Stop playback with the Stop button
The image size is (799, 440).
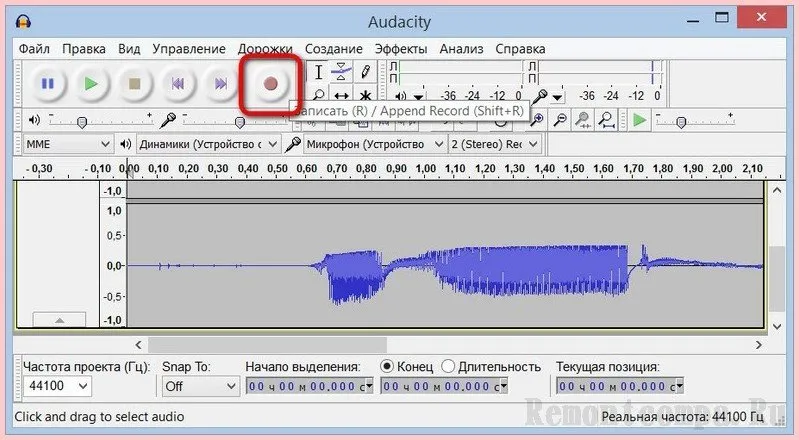[x=134, y=84]
